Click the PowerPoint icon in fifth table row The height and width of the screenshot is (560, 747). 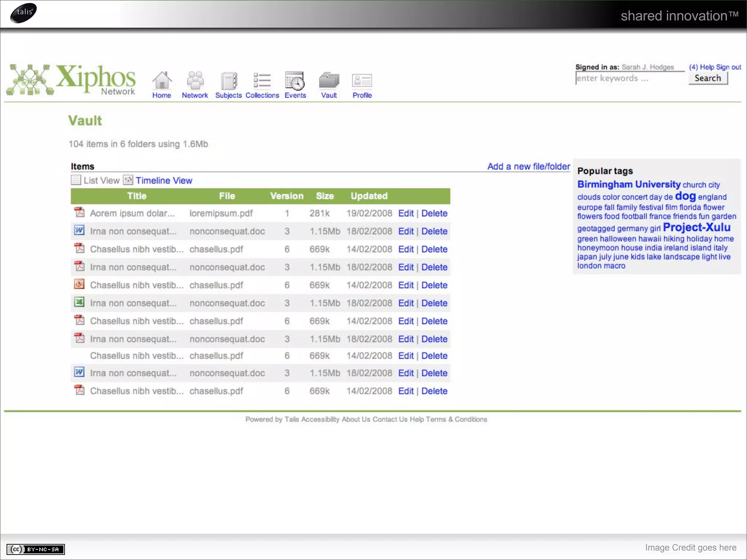tap(79, 284)
